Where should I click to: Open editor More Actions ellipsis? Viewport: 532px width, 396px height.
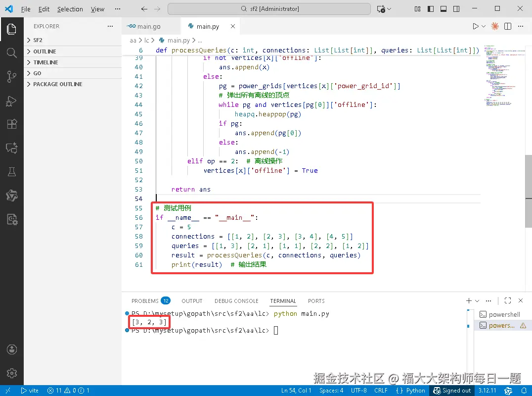521,26
